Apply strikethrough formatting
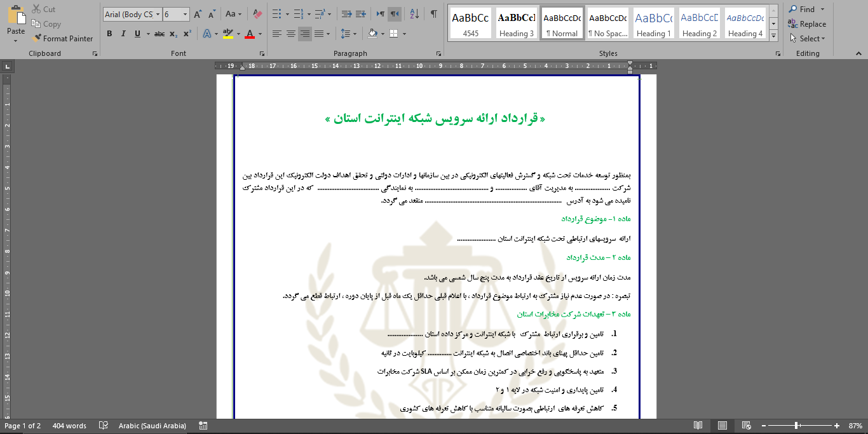Screen dimensions: 868x434 coord(159,34)
